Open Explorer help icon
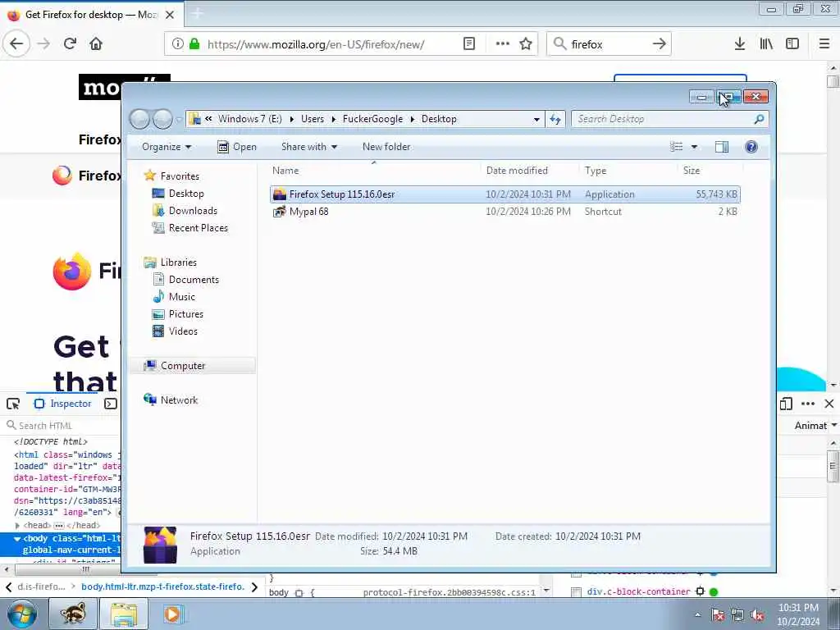 [x=751, y=147]
